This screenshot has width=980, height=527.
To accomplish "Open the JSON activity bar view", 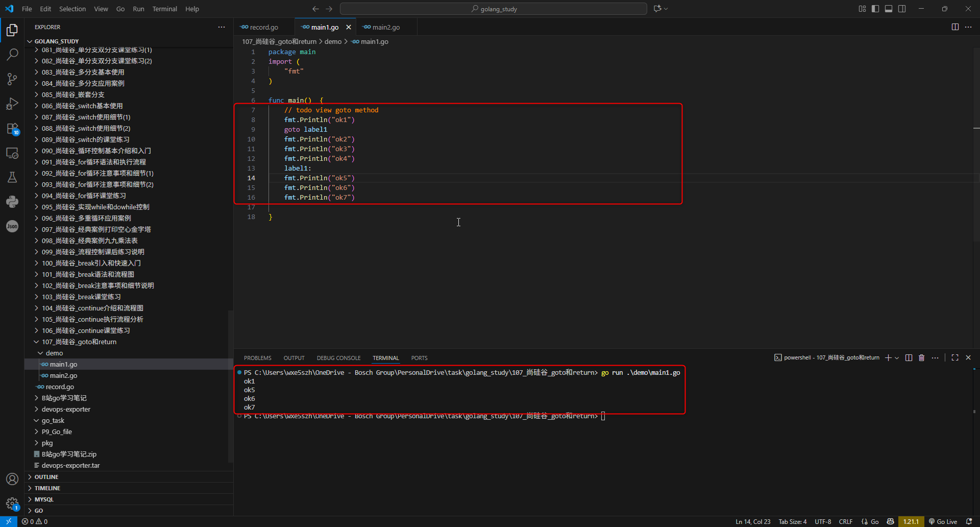I will pyautogui.click(x=12, y=226).
